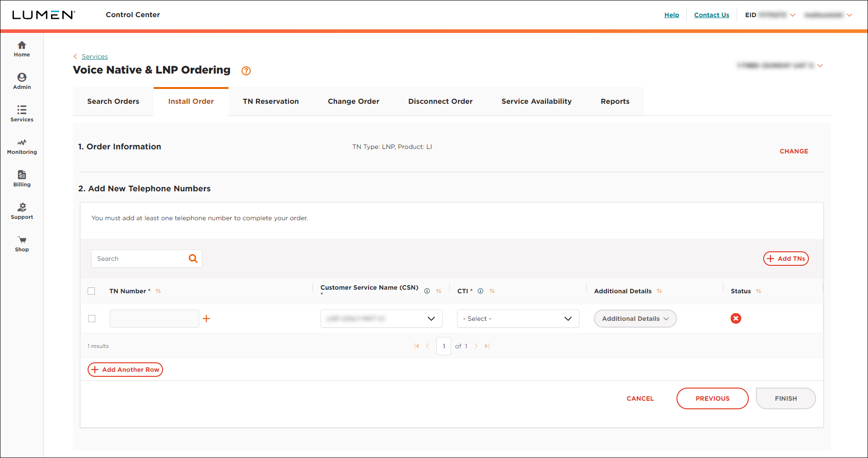Click the page number box
Screen dimensions: 868x458
[443, 346]
